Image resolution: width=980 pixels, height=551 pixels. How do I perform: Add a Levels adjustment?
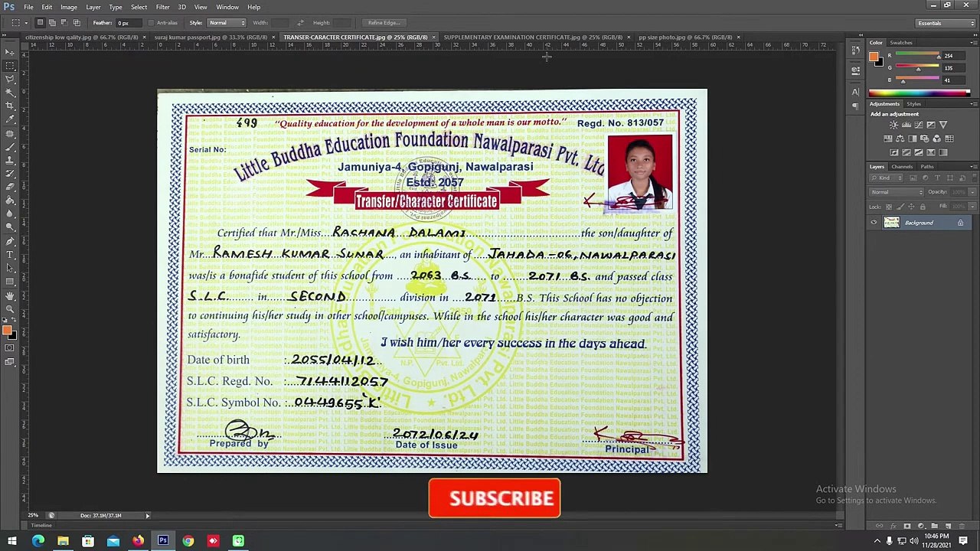906,125
